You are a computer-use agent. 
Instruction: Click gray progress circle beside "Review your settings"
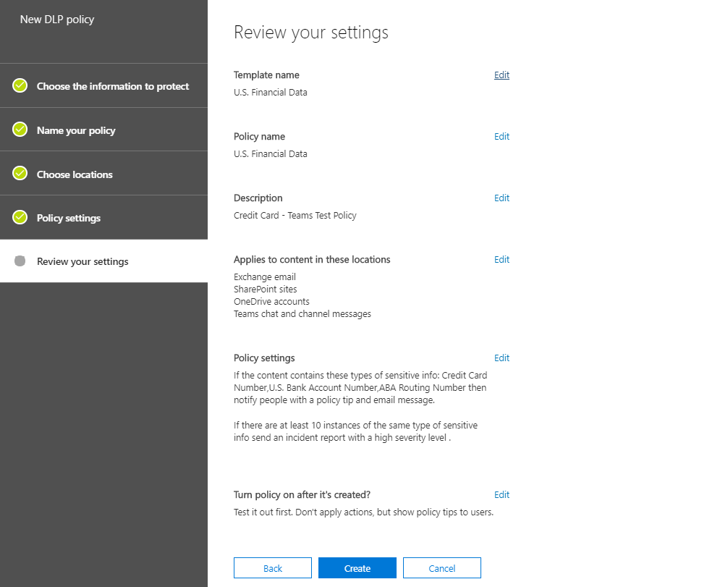(x=20, y=261)
